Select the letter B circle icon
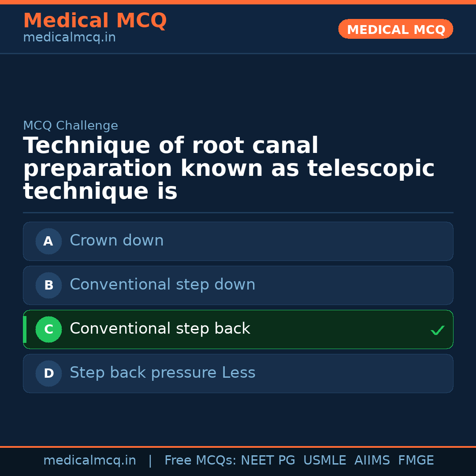476x476 pixels. [48, 285]
